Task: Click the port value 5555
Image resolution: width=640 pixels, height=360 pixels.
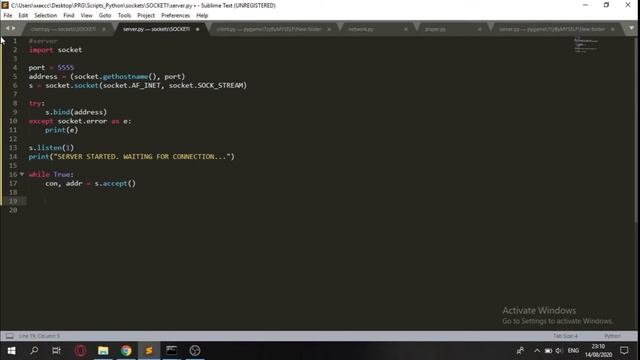Action: tap(65, 68)
